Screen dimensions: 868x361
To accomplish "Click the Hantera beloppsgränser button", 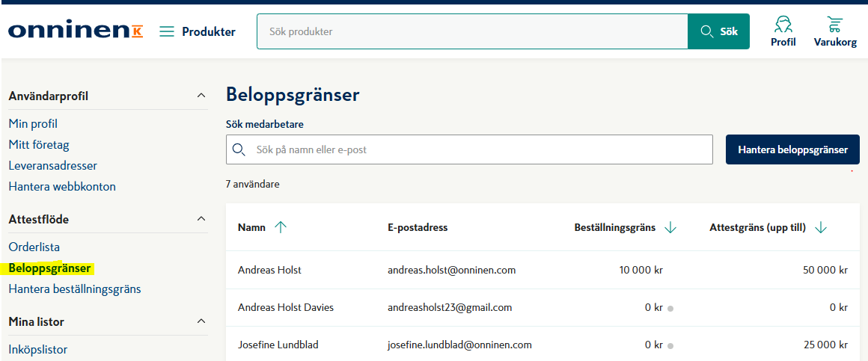I will click(792, 149).
